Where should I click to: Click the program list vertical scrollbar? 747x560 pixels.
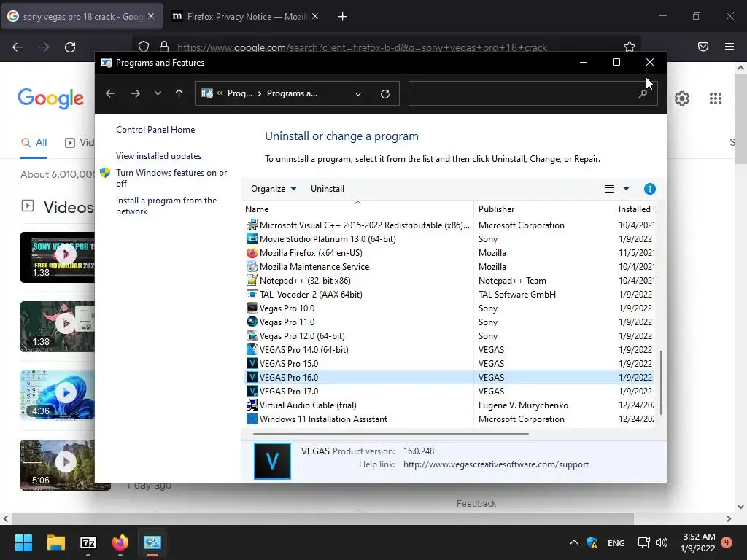tap(661, 382)
